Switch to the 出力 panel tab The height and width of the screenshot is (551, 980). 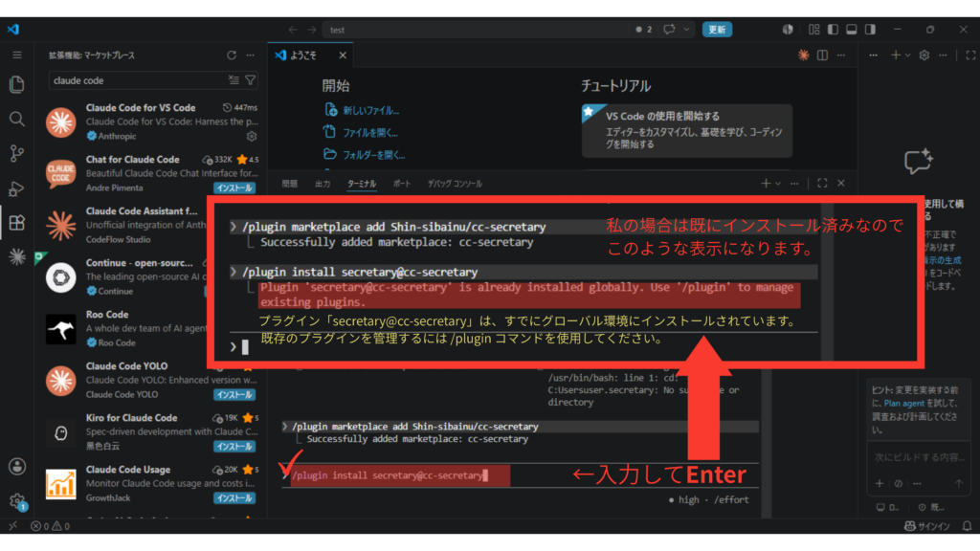pyautogui.click(x=323, y=184)
